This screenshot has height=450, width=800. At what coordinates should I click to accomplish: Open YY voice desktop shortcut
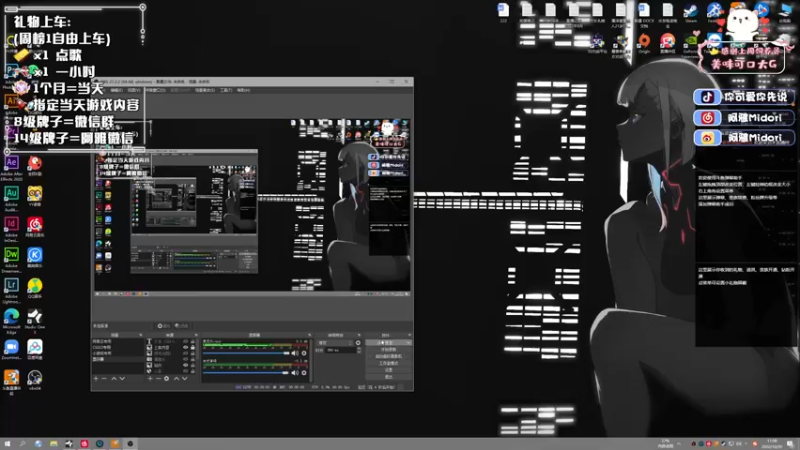(35, 194)
